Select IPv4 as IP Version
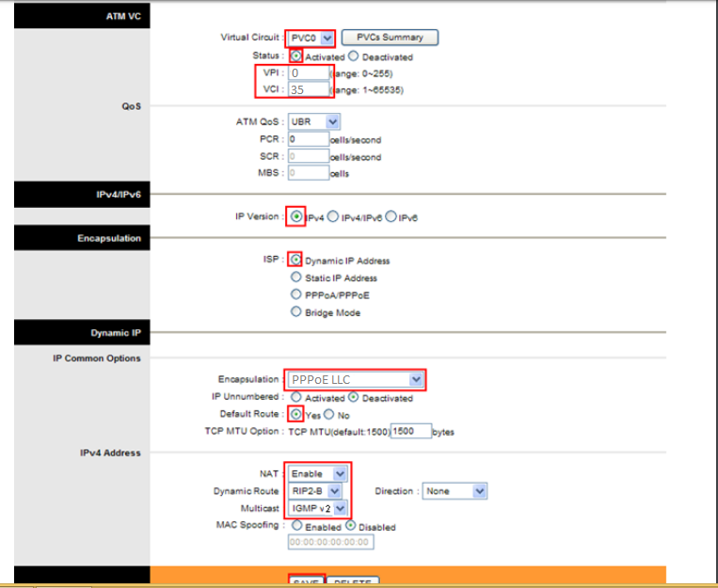This screenshot has height=588, width=718. [296, 216]
